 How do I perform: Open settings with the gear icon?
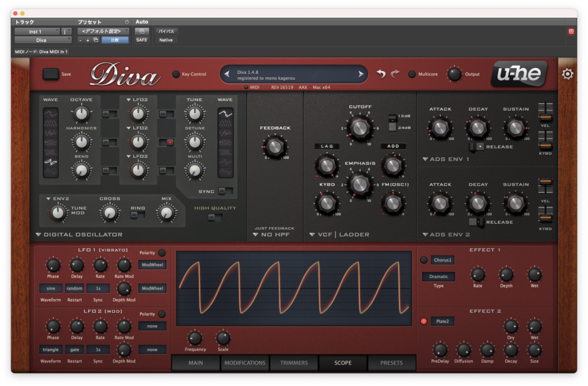click(x=567, y=74)
